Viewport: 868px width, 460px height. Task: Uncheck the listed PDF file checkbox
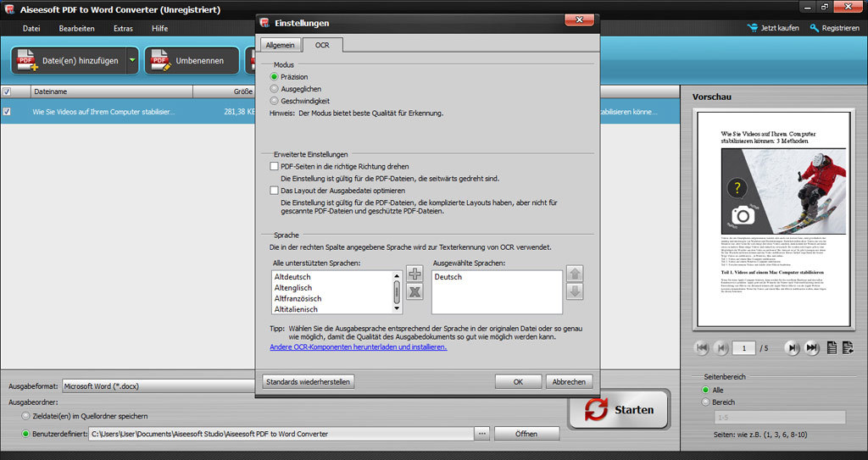7,111
